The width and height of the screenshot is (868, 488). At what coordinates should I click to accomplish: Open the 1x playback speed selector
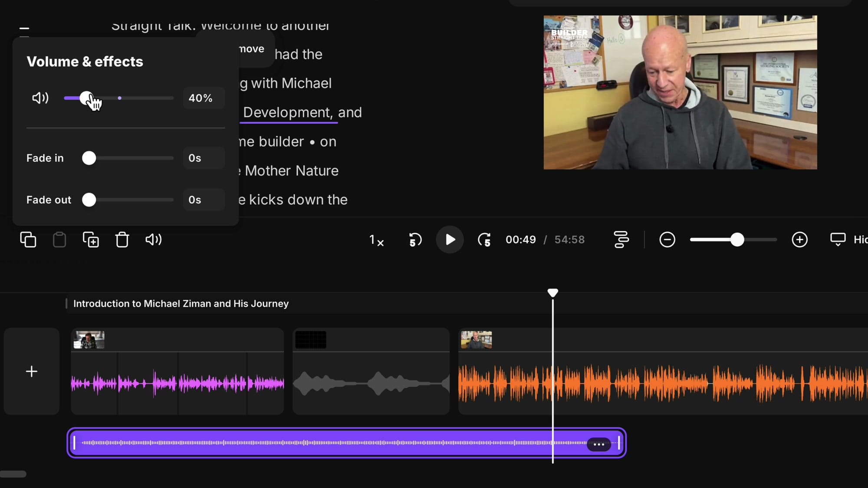click(376, 239)
